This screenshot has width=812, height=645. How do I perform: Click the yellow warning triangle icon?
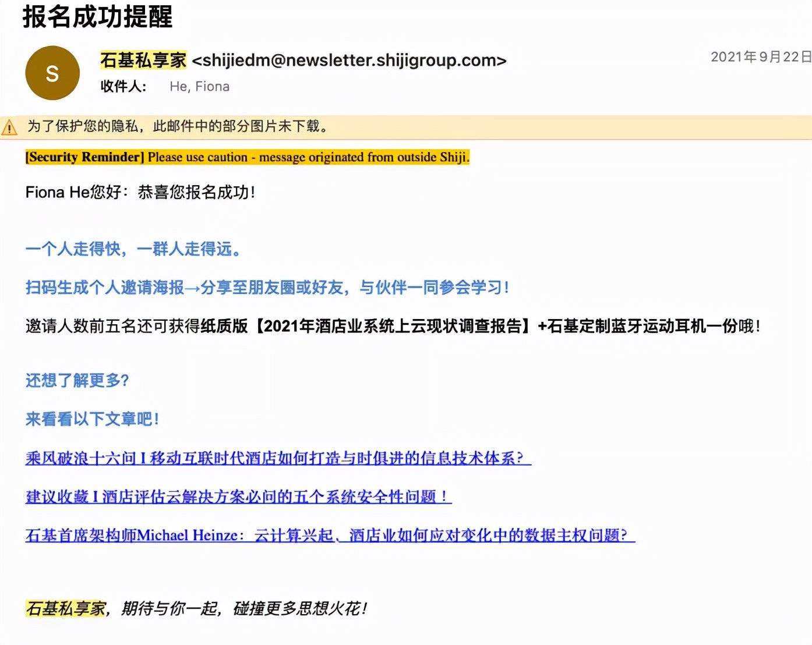coord(10,127)
